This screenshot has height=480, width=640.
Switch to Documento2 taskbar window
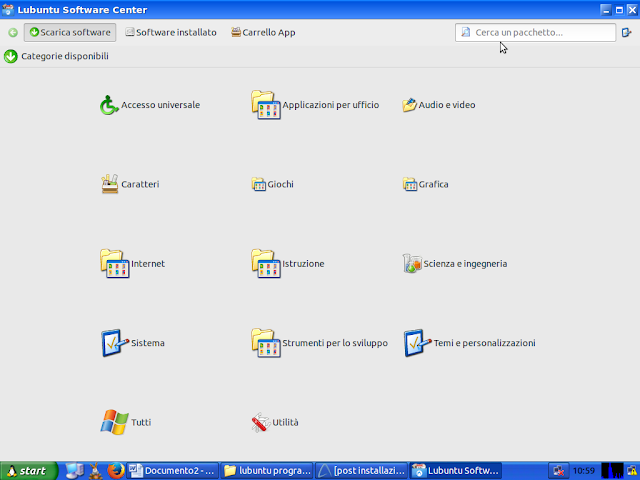(x=173, y=471)
